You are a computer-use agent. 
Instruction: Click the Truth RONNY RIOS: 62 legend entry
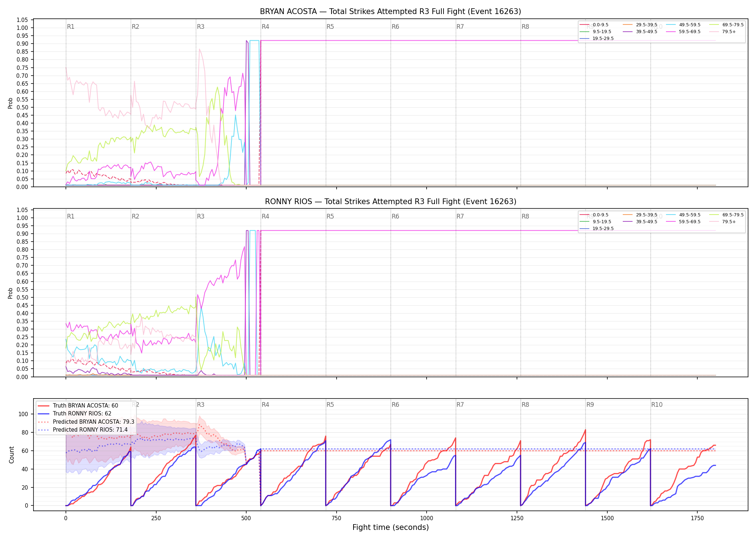(x=75, y=414)
